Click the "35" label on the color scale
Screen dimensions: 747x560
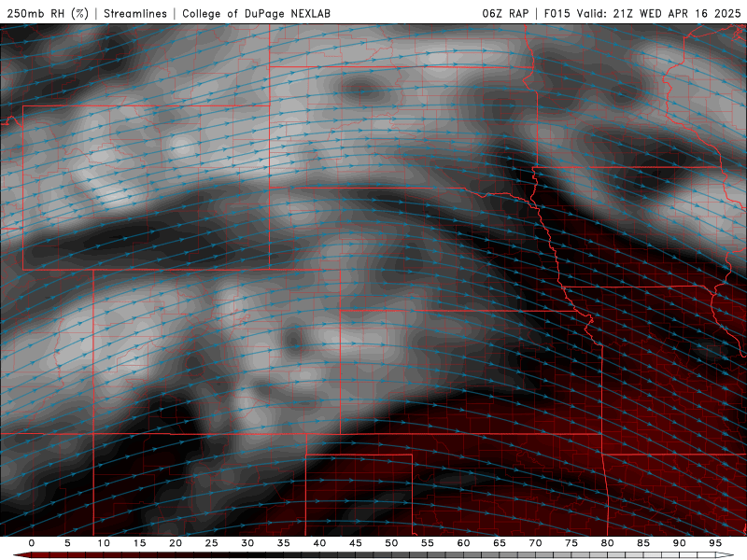coord(284,543)
